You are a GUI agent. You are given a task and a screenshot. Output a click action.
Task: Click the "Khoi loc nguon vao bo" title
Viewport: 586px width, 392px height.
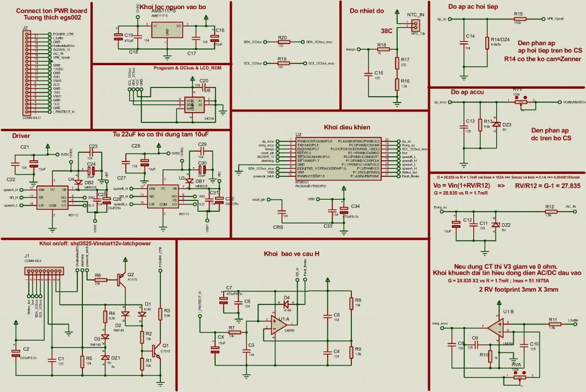[x=173, y=7]
